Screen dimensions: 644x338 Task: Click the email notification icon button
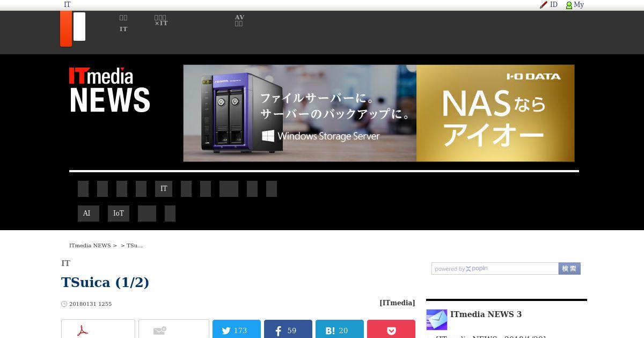pyautogui.click(x=174, y=329)
